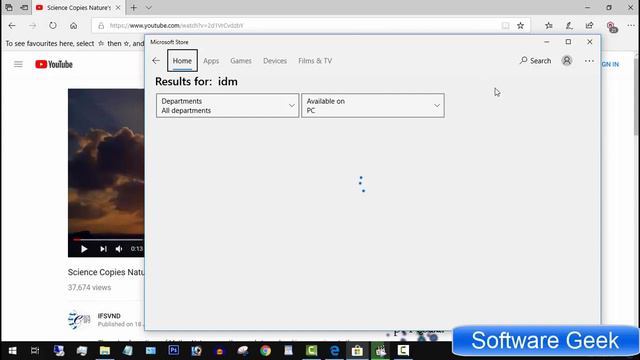Toggle Edge reading view icon

[x=505, y=25]
